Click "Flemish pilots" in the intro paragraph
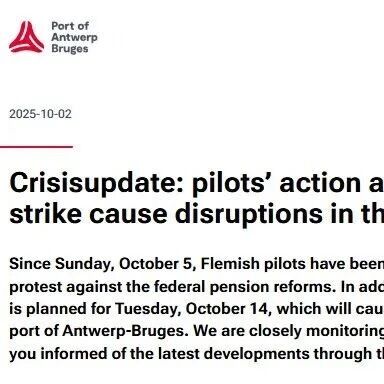This screenshot has width=384, height=384. [x=254, y=264]
